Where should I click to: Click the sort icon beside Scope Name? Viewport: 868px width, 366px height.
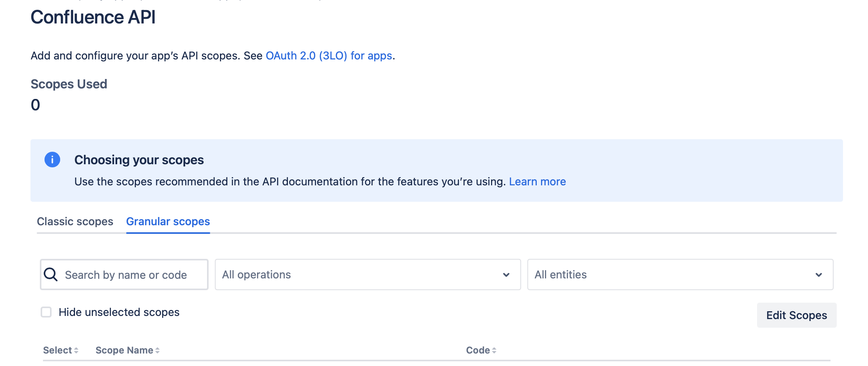pyautogui.click(x=157, y=350)
